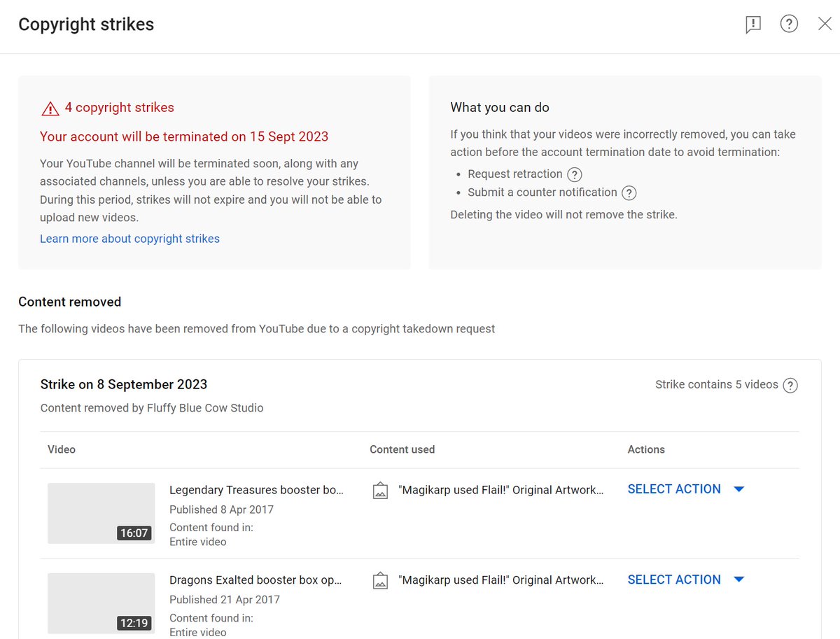
Task: Open the help icon in dialog header
Action: pos(789,24)
